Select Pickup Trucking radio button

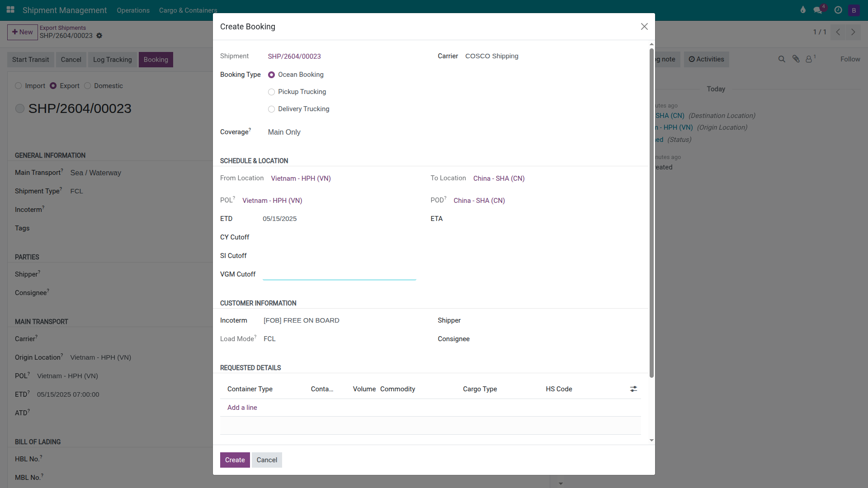(x=271, y=92)
